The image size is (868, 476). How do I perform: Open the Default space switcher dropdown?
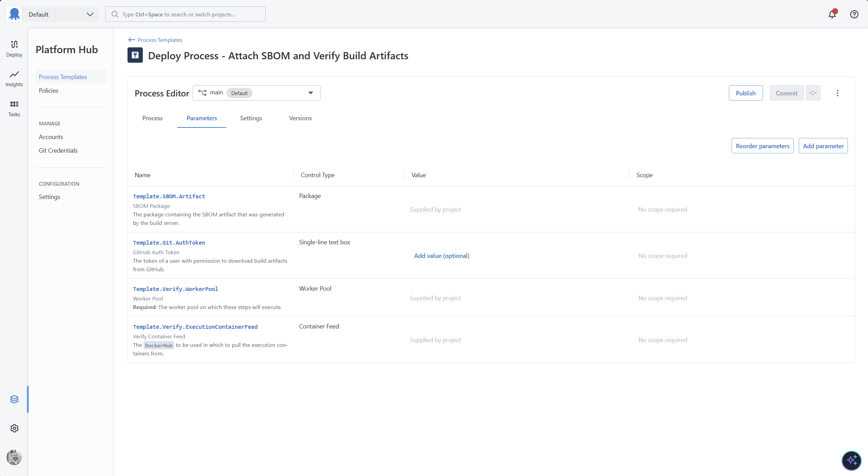point(61,14)
